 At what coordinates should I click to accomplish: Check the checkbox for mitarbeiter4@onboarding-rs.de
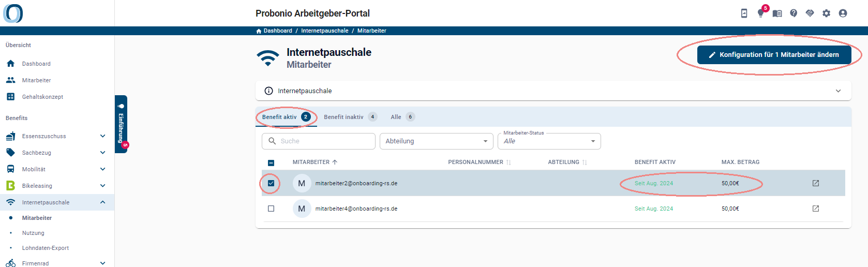[271, 209]
